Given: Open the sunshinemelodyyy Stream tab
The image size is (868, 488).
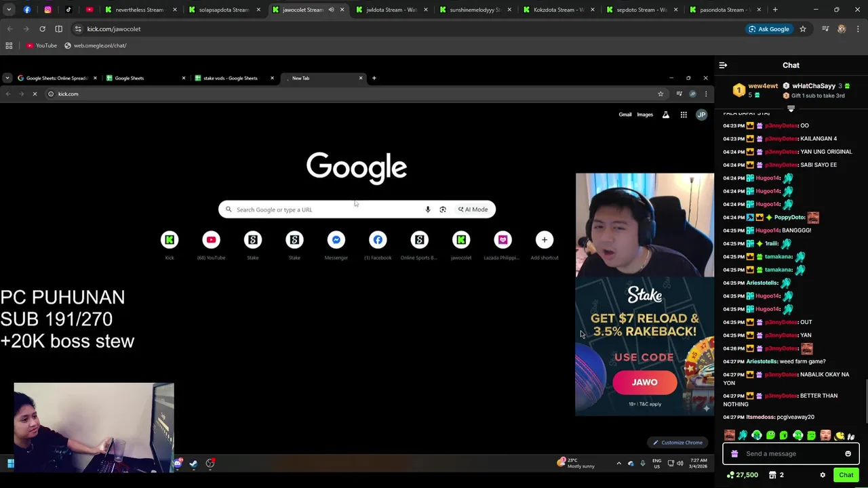Looking at the screenshot, I should coord(475,9).
